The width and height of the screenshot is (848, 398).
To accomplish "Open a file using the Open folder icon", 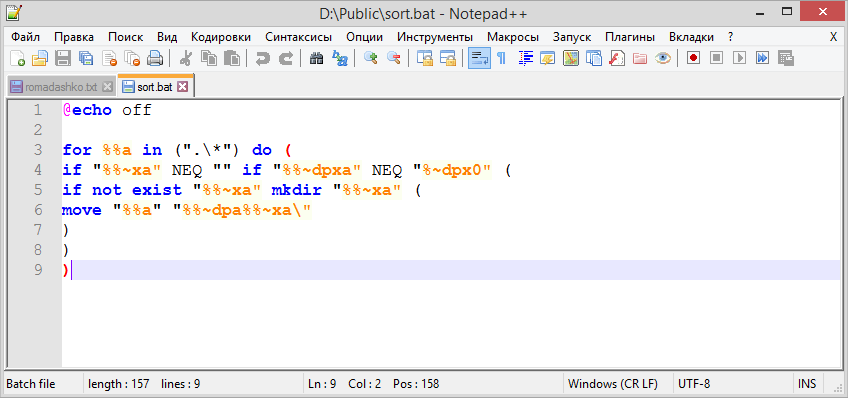I will (x=39, y=58).
